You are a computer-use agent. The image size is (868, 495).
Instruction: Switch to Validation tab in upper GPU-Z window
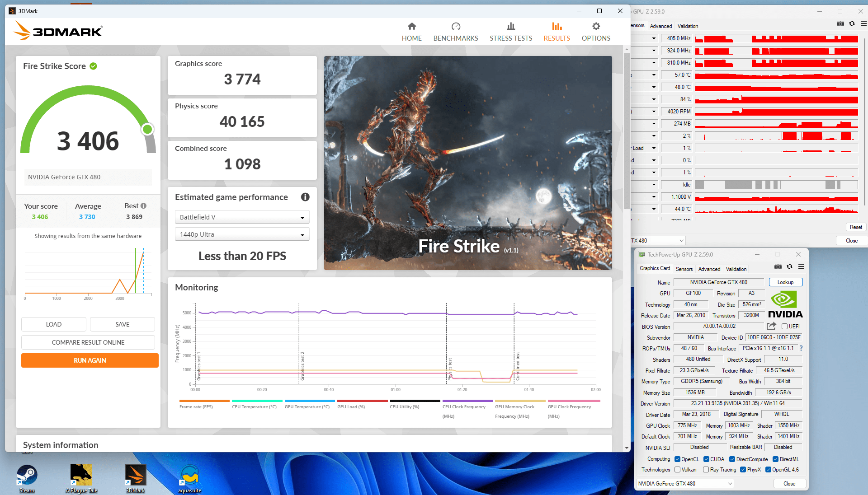(x=688, y=26)
